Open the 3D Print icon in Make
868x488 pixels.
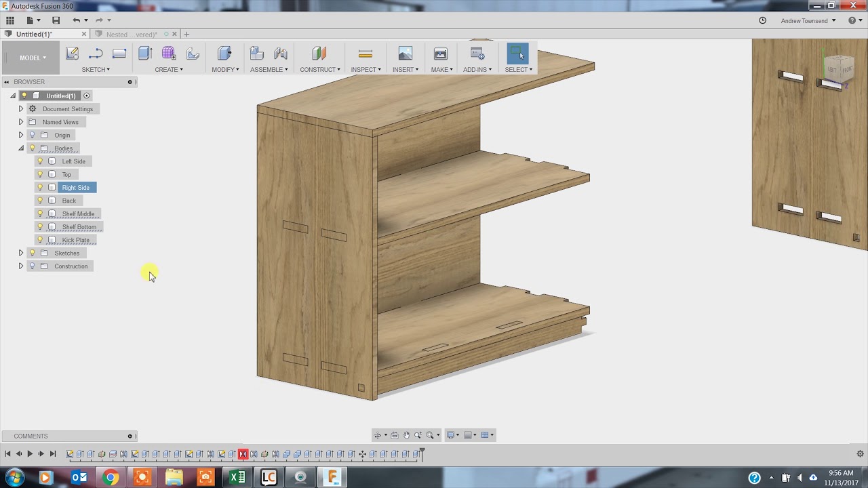(x=441, y=54)
